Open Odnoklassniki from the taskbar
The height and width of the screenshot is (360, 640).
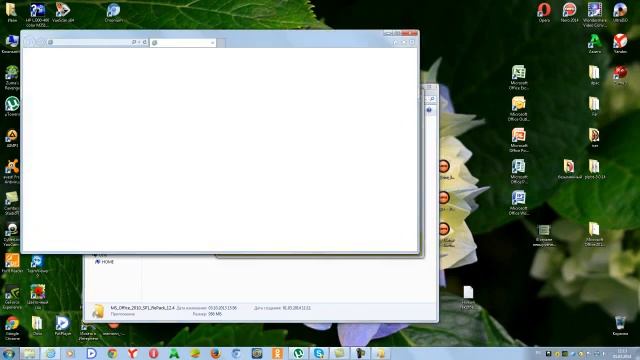pos(278,353)
